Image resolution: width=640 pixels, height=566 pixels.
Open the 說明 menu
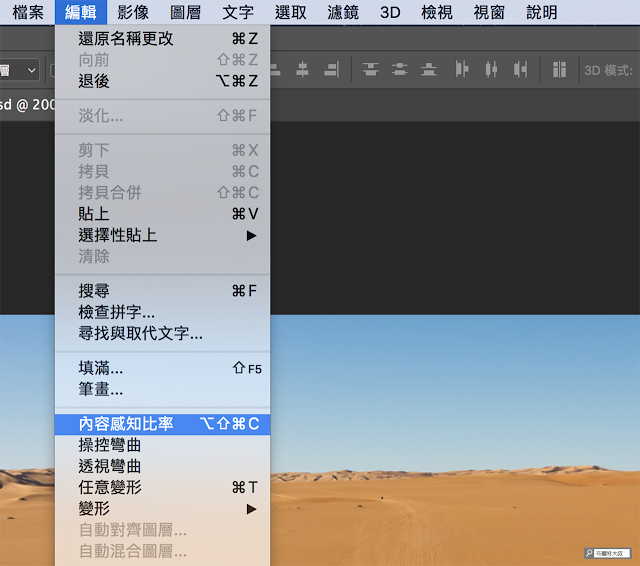tap(542, 12)
